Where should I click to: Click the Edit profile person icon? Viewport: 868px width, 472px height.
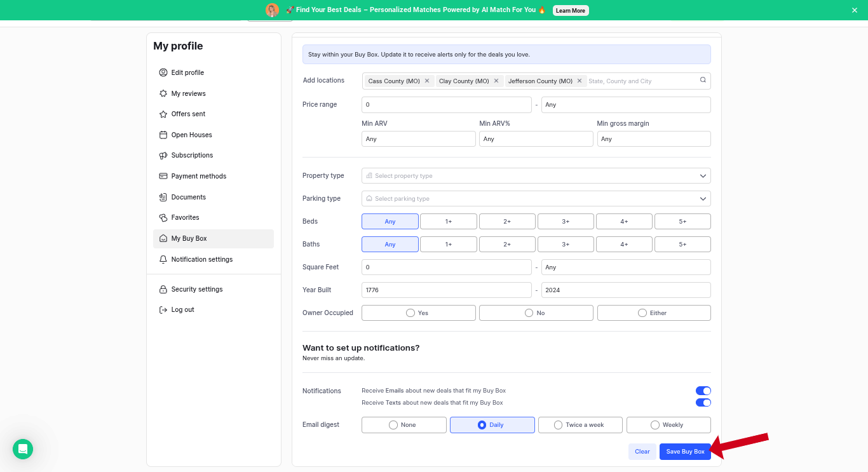click(x=163, y=72)
